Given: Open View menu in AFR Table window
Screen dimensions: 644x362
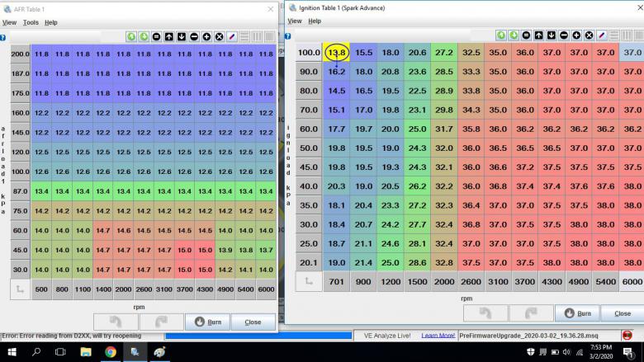Looking at the screenshot, I should tap(9, 22).
